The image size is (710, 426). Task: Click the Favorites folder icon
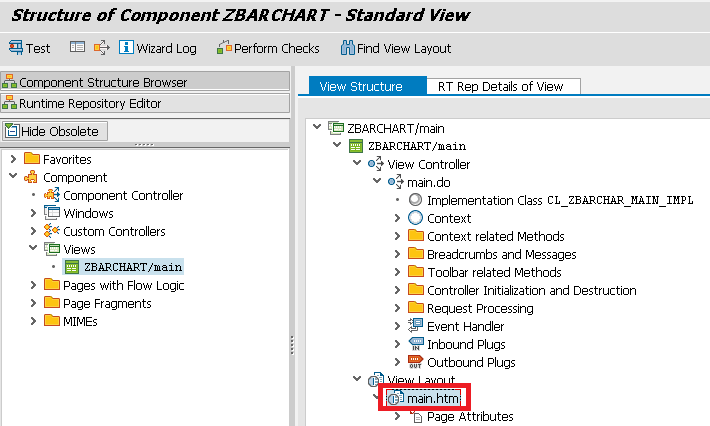(x=32, y=158)
